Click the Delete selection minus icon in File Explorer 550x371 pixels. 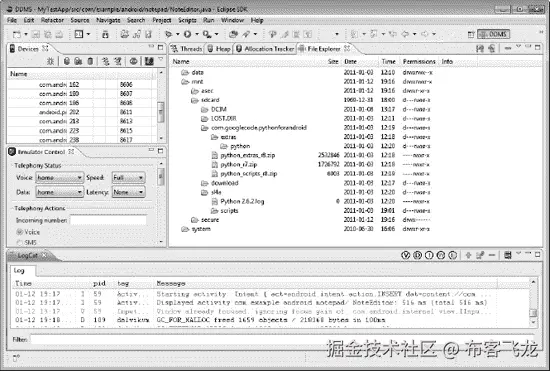coord(508,48)
